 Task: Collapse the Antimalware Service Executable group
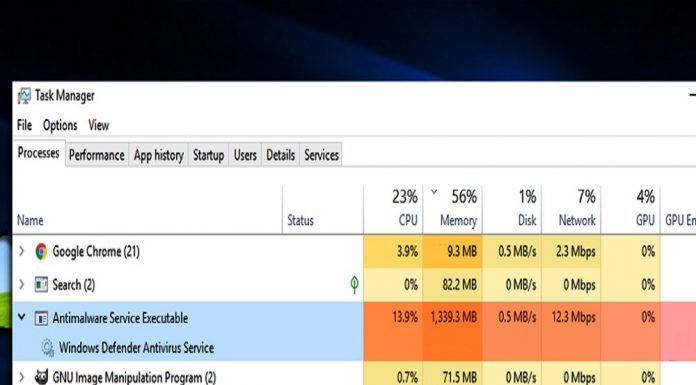[21, 317]
